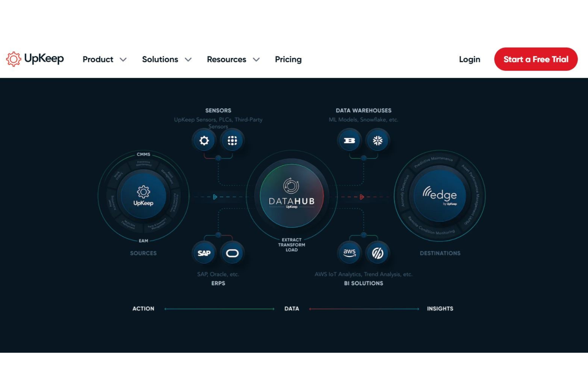The width and height of the screenshot is (588, 392).
Task: Click the blue arrow toward DataHub
Action: pyautogui.click(x=215, y=197)
